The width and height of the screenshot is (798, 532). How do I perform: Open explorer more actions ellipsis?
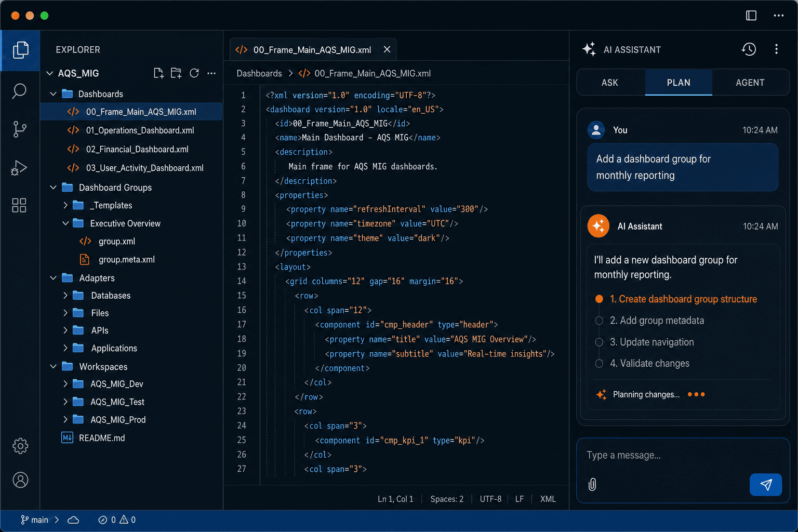tap(211, 73)
